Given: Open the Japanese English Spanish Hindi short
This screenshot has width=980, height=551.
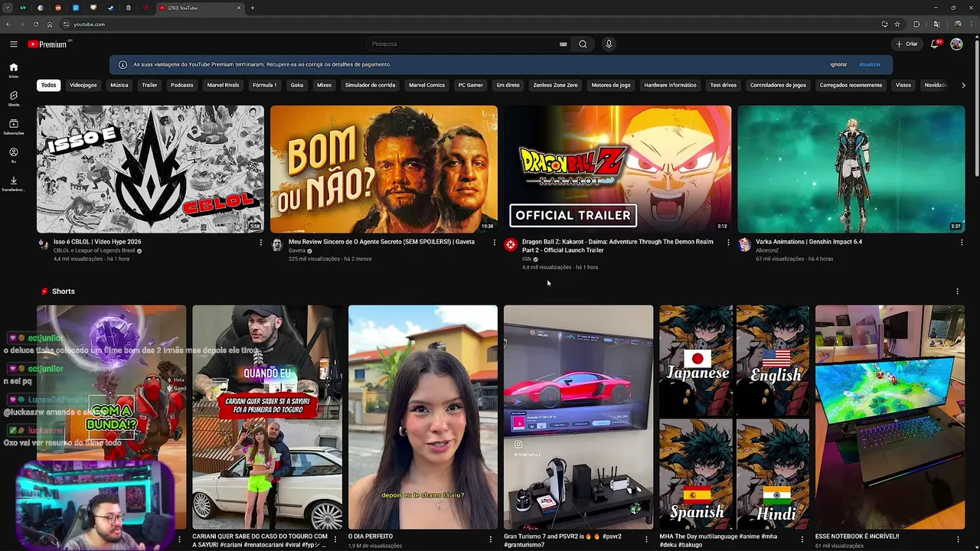Looking at the screenshot, I should [x=734, y=417].
